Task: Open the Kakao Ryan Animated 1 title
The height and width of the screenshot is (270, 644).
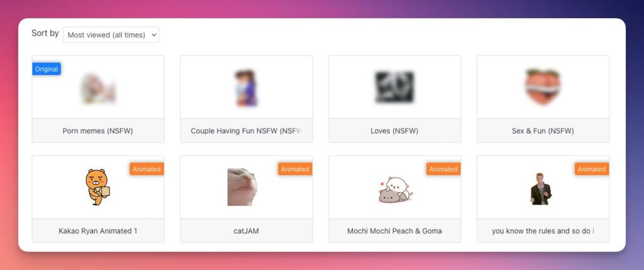Action: coord(97,231)
